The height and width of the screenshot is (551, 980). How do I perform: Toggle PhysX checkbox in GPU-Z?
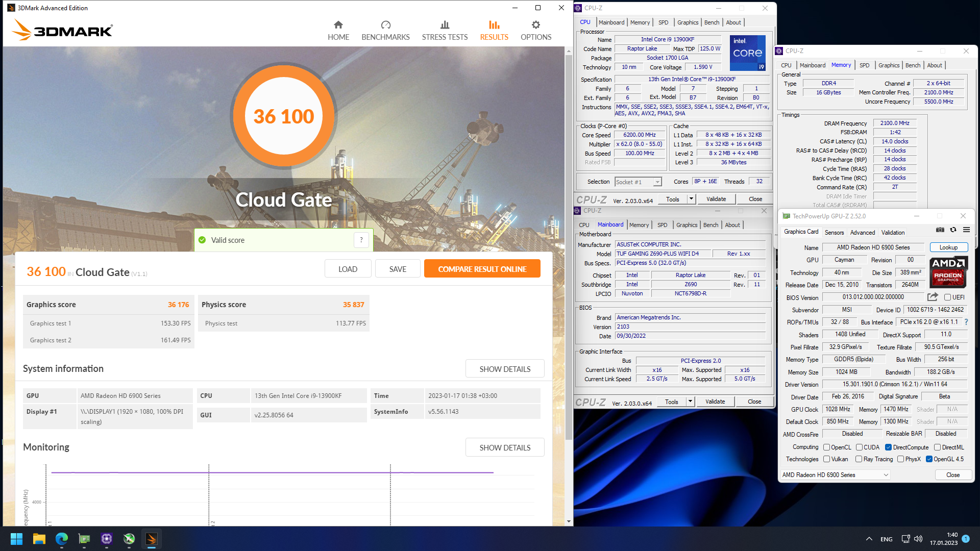[x=900, y=459]
